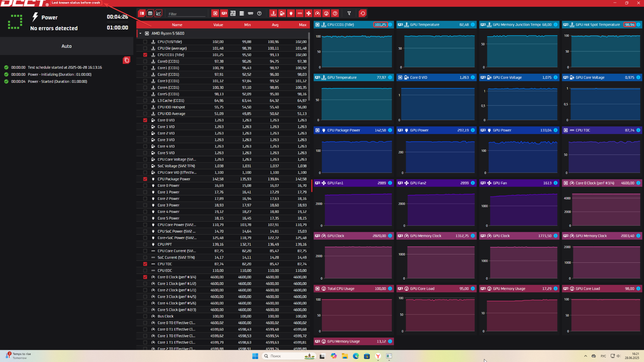Sort by the Max column header

[303, 25]
